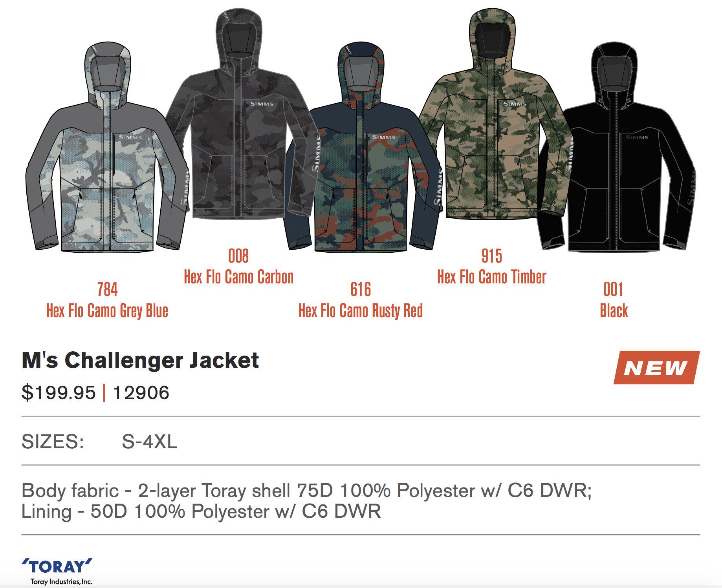
Task: Click the Simms sleeve logo on black jacket
Action: [691, 188]
